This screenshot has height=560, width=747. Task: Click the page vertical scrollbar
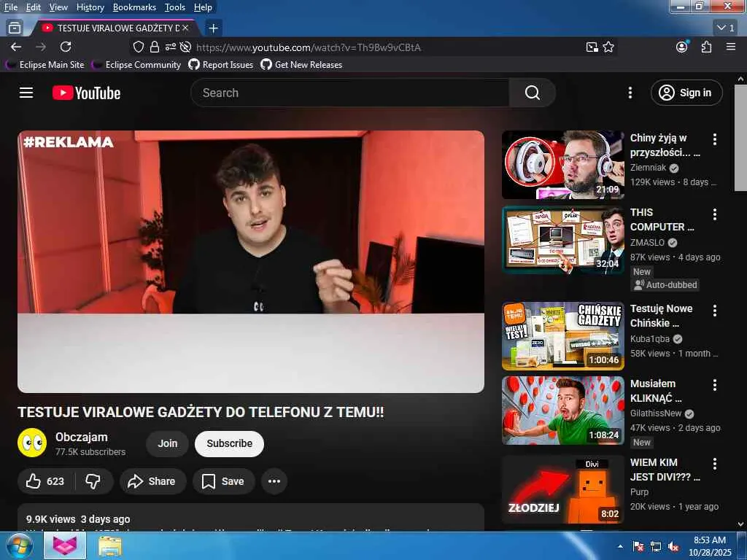pos(740,138)
